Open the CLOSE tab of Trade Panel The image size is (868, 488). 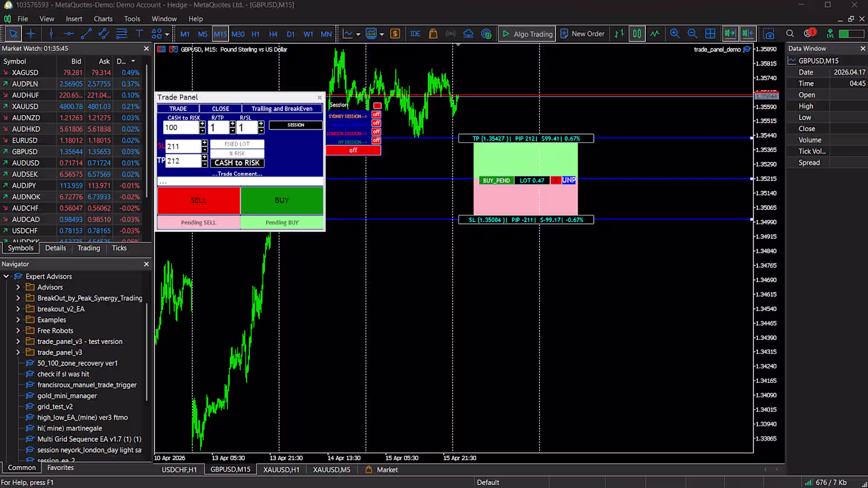220,109
